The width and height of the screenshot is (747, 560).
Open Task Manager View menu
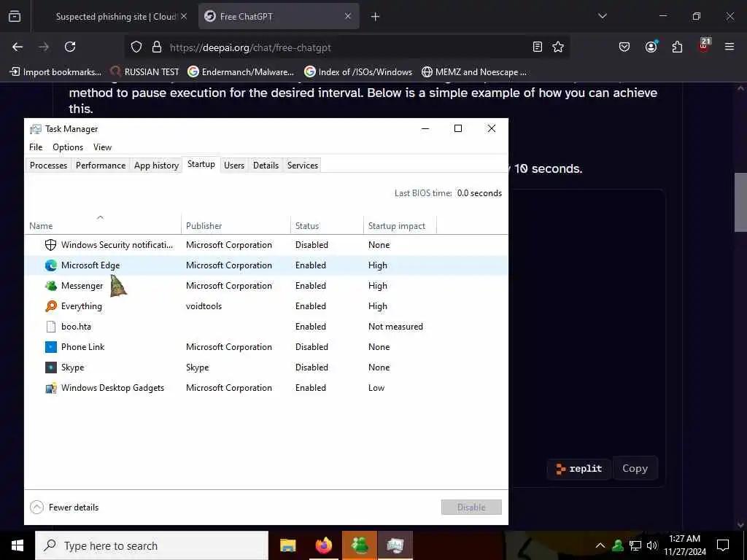102,147
